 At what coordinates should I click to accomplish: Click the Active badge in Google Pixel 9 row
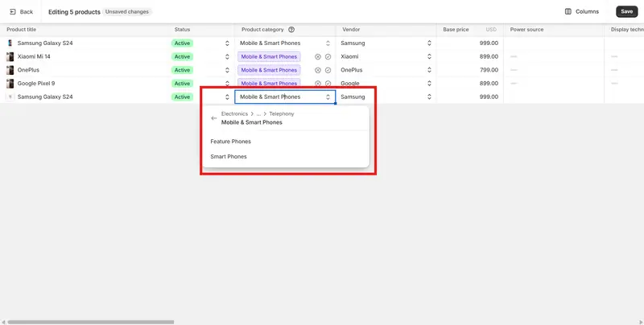click(x=183, y=84)
